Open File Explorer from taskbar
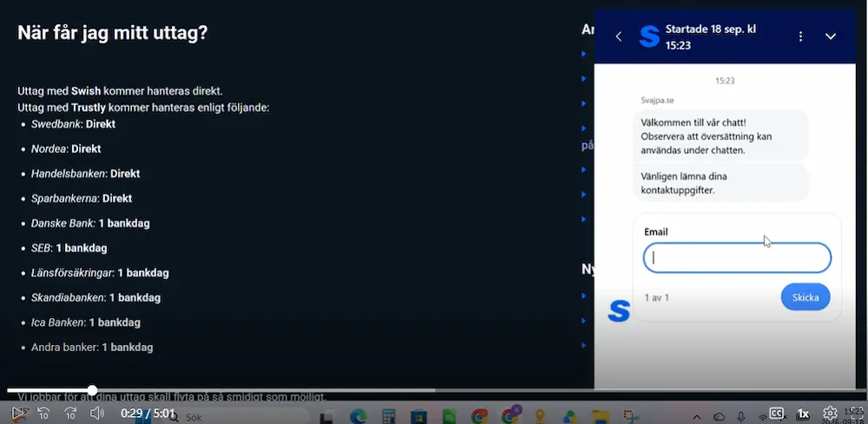This screenshot has width=868, height=424. [x=600, y=417]
